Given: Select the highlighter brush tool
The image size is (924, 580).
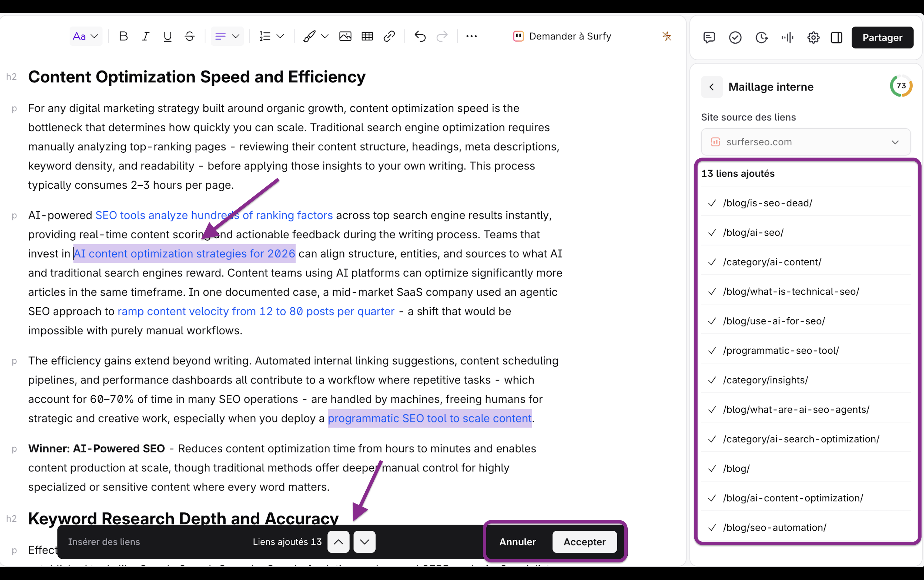Looking at the screenshot, I should click(x=309, y=36).
